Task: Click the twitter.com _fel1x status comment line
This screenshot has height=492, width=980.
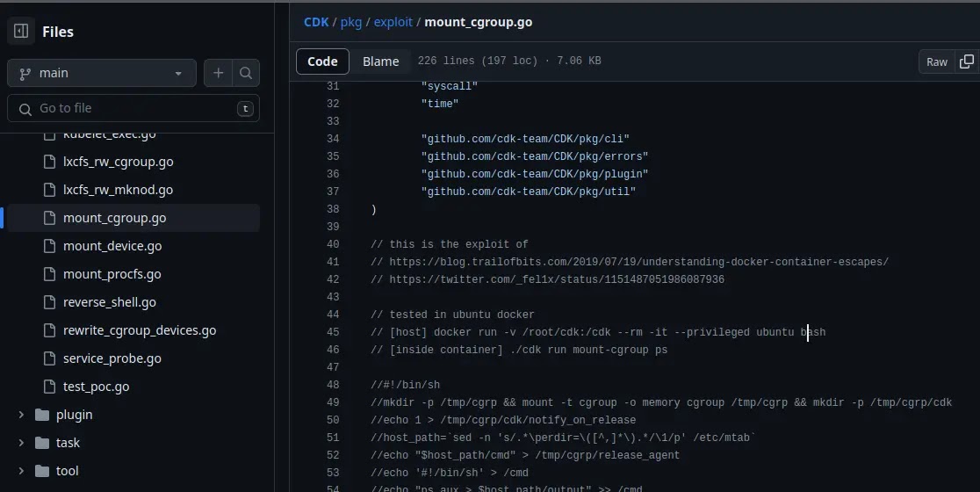Action: [x=547, y=279]
